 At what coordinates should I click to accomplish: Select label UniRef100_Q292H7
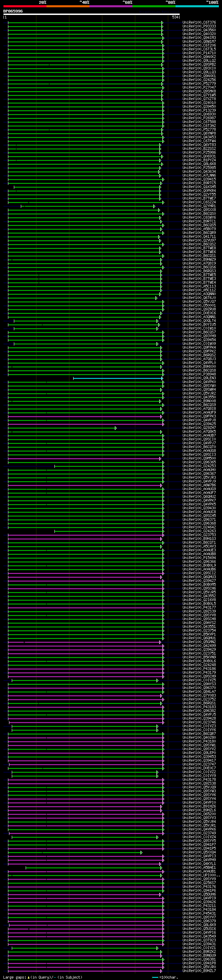pos(199,428)
